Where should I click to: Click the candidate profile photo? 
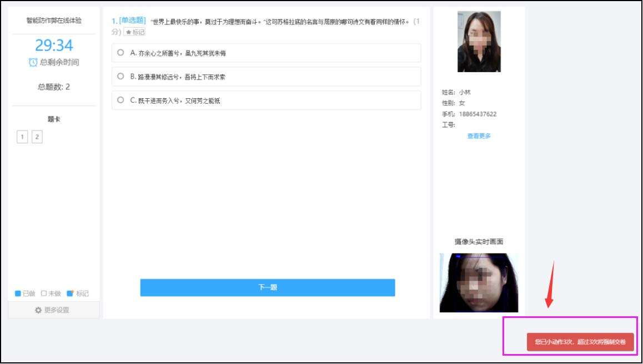(478, 42)
